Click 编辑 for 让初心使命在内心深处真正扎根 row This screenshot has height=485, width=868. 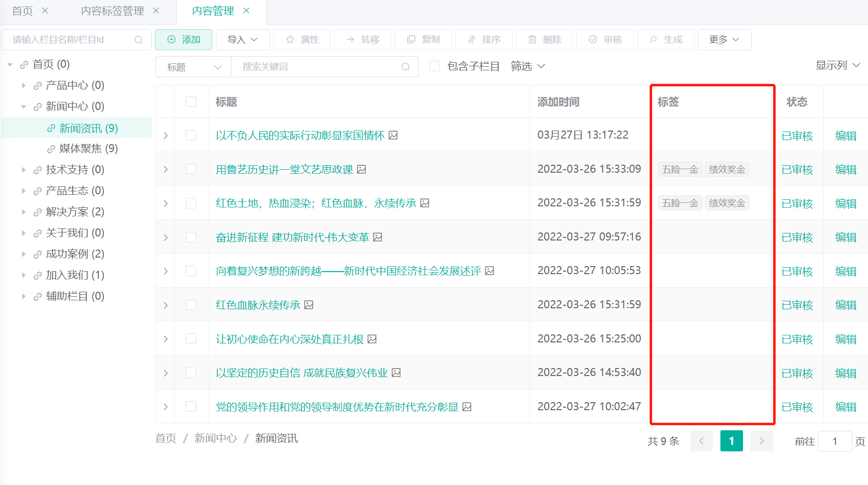845,339
